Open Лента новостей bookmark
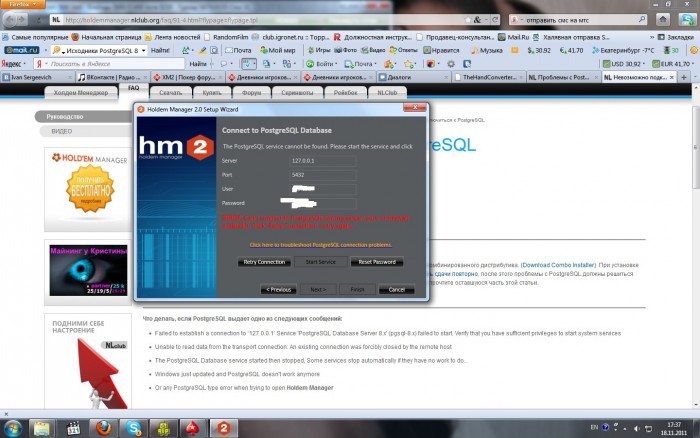Screen dimensions: 700x438 pyautogui.click(x=172, y=37)
